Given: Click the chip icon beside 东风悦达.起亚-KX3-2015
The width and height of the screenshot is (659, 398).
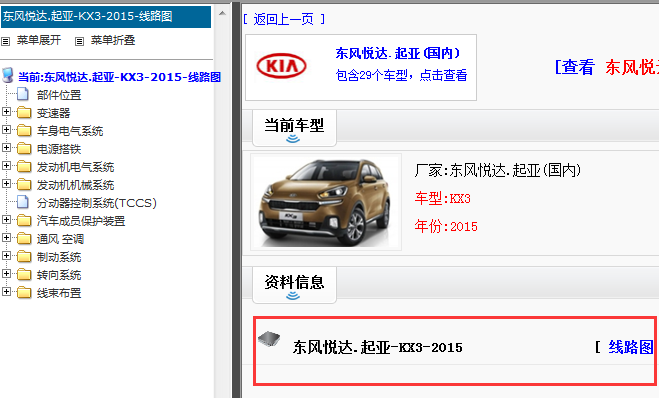Looking at the screenshot, I should click(x=269, y=339).
